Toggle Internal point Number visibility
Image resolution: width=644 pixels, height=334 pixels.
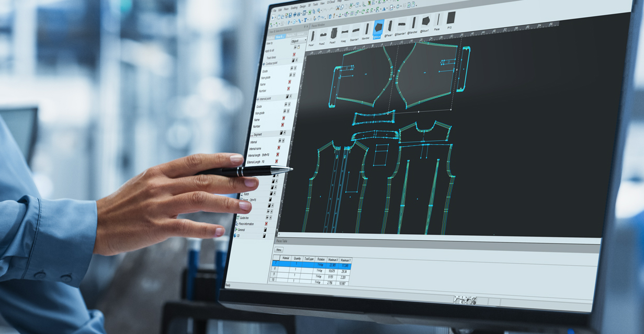tap(283, 125)
